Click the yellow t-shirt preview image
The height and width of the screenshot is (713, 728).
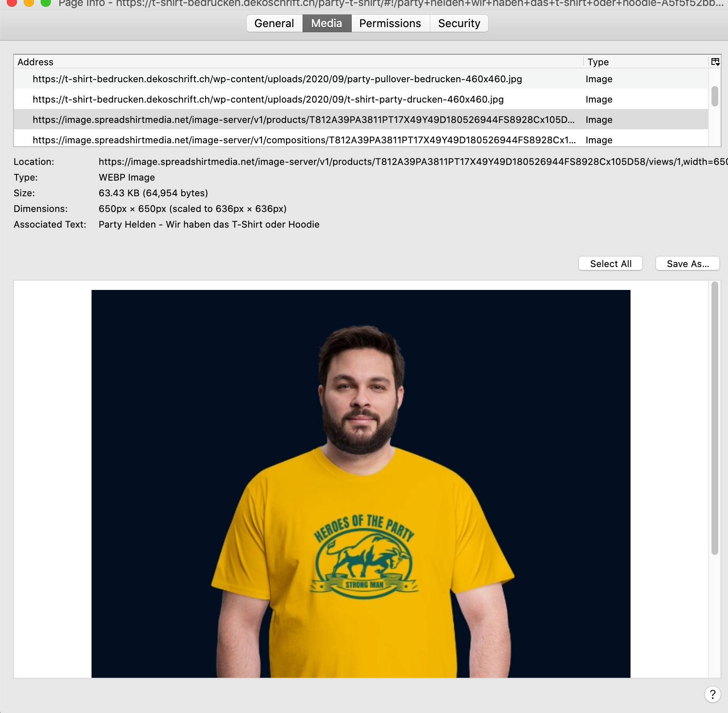point(361,483)
